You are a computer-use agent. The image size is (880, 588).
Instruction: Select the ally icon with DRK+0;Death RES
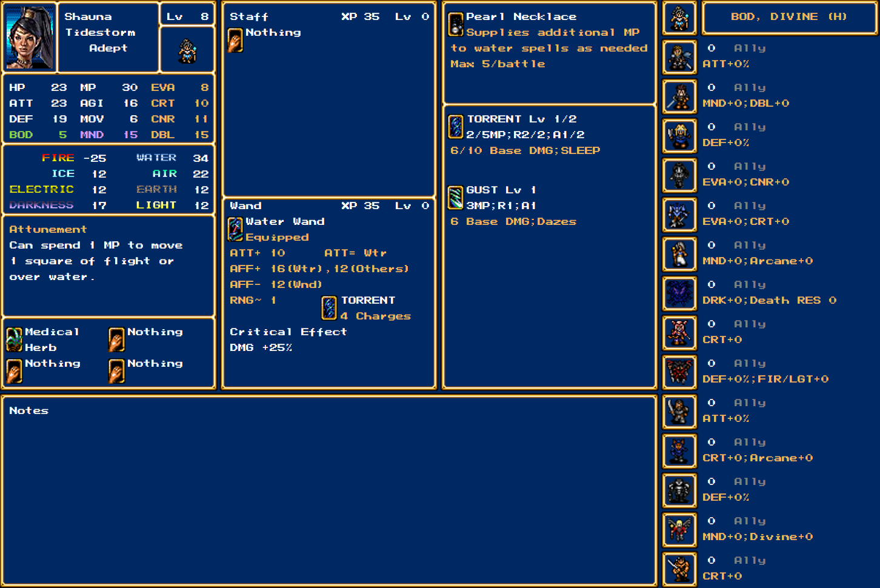click(x=679, y=293)
